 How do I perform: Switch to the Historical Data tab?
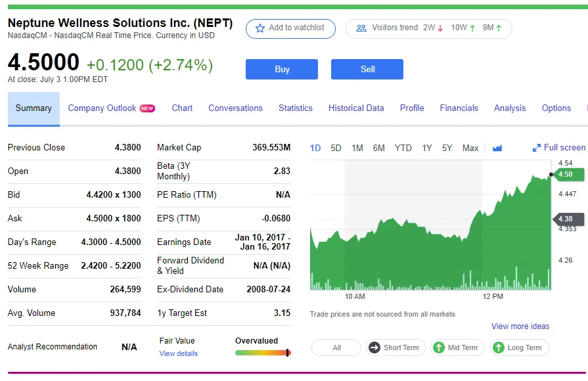356,108
